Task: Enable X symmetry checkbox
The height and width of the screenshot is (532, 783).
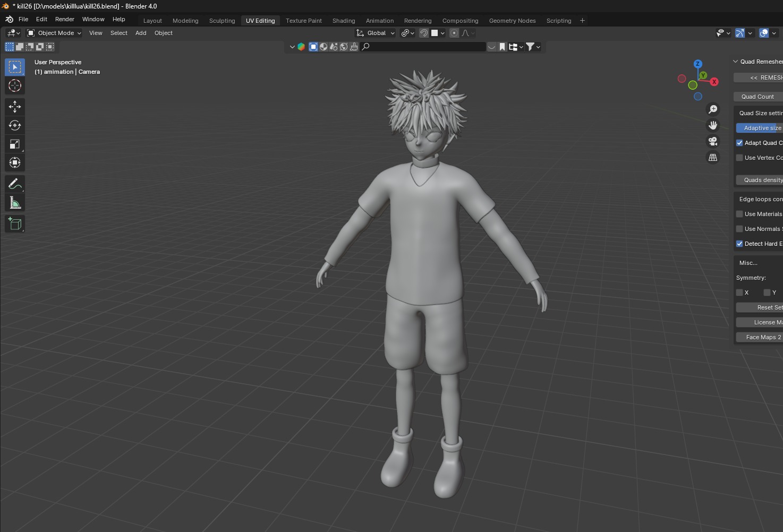Action: [739, 293]
